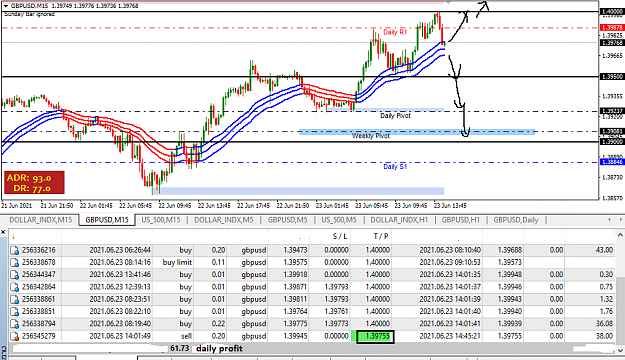Viewport: 625px width, 360px height.
Task: Click the blue 1.38846 price axis label
Action: pos(612,162)
